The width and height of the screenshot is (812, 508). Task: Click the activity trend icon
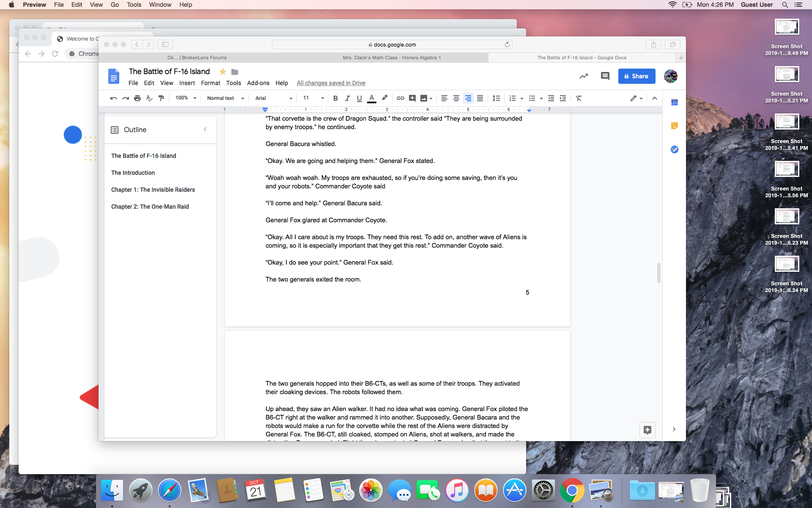584,76
